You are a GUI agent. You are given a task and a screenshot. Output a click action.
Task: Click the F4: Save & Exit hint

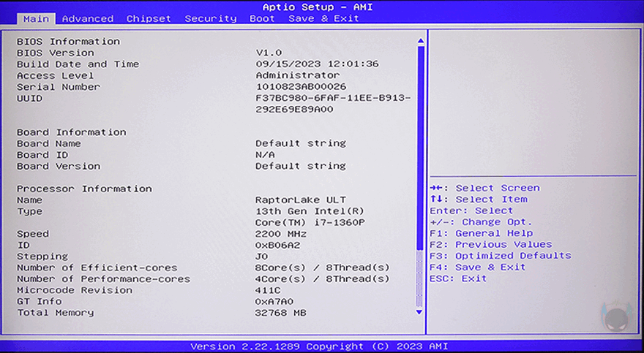[x=477, y=267]
